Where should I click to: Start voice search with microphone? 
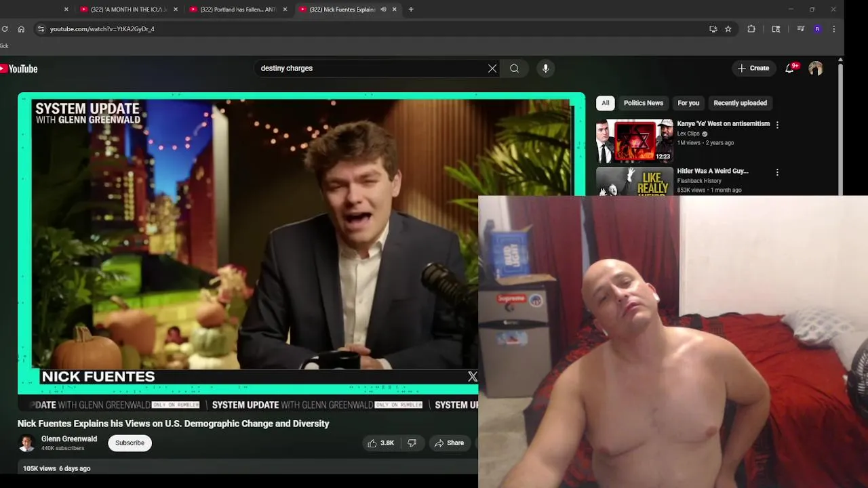point(545,68)
